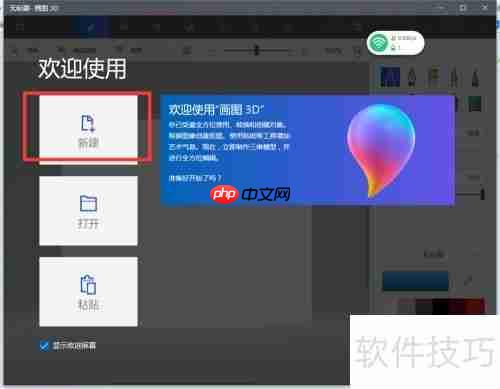Image resolution: width=500 pixels, height=389 pixels.
Task: Click the zoom slider handle in the toolbar
Action: point(256,51)
